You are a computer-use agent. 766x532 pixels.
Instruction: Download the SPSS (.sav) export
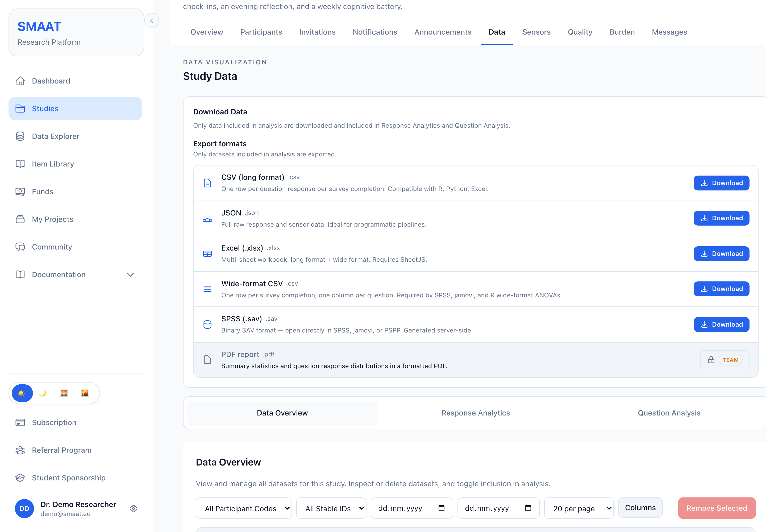tap(721, 325)
